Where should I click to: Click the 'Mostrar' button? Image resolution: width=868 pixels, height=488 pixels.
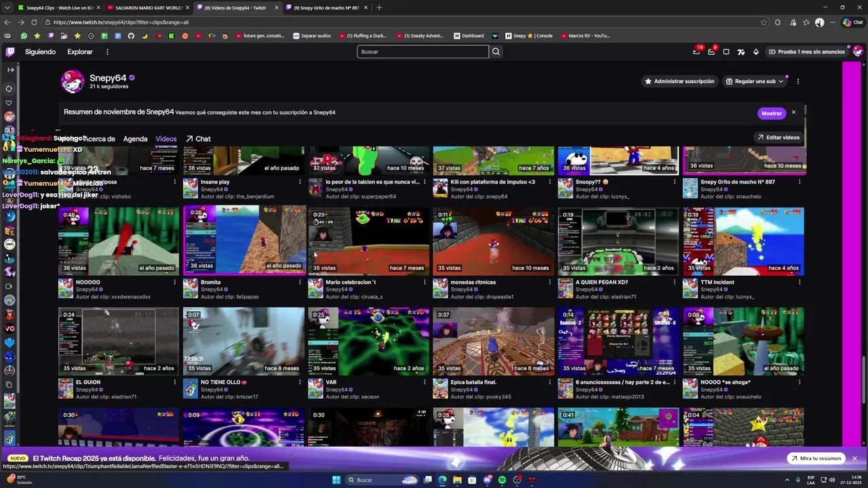tap(771, 113)
